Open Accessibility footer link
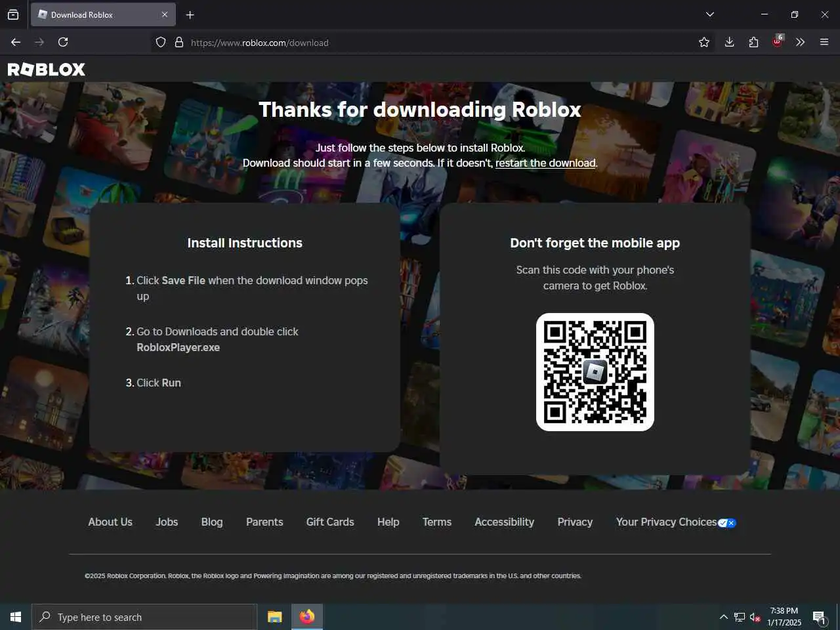This screenshot has width=840, height=630. 505,522
